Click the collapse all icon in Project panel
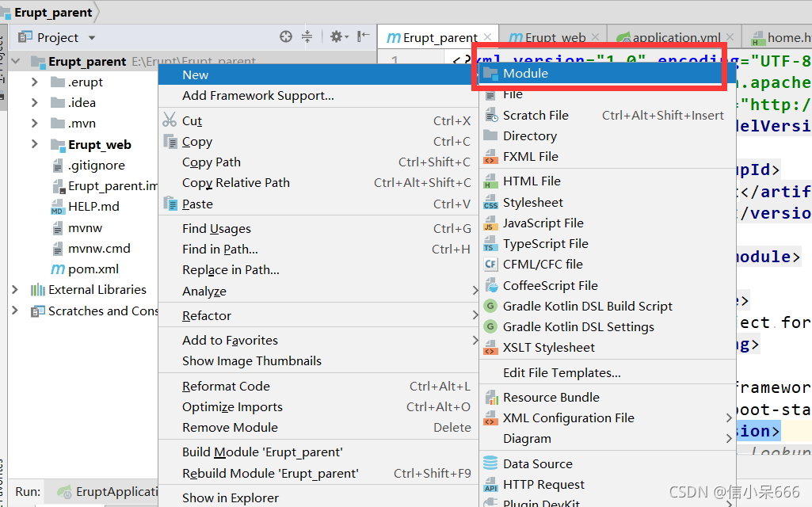Screen dimensions: 812x507 point(307,36)
